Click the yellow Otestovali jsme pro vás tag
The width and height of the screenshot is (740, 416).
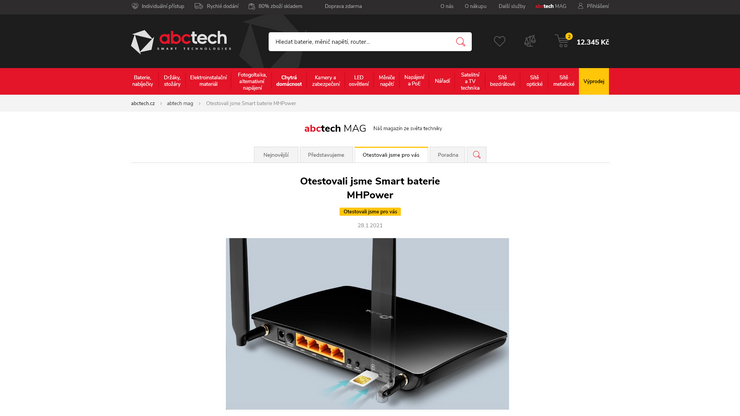(x=370, y=212)
